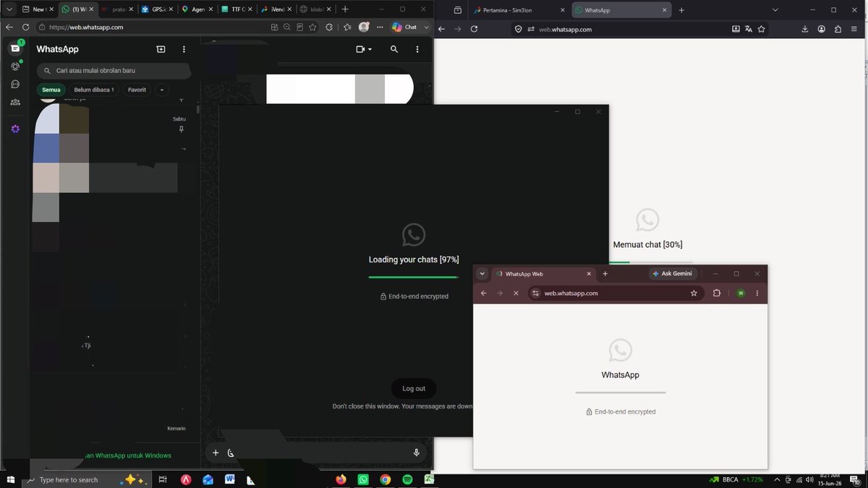868x488 pixels.
Task: Open Channels icon in WhatsApp sidebar
Action: pos(15,85)
